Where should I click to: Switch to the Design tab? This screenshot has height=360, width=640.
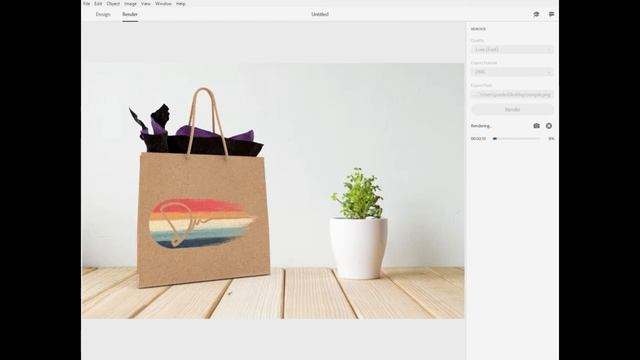click(103, 14)
